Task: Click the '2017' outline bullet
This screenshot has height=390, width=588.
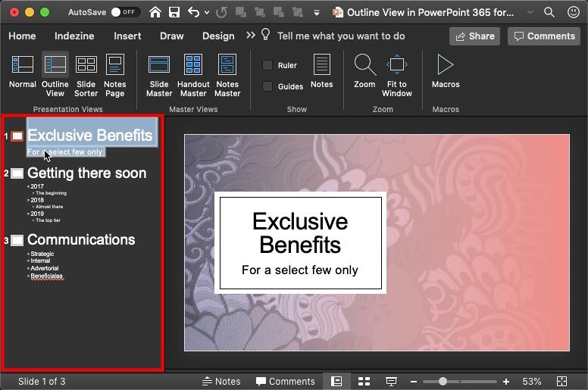Action: pos(37,186)
